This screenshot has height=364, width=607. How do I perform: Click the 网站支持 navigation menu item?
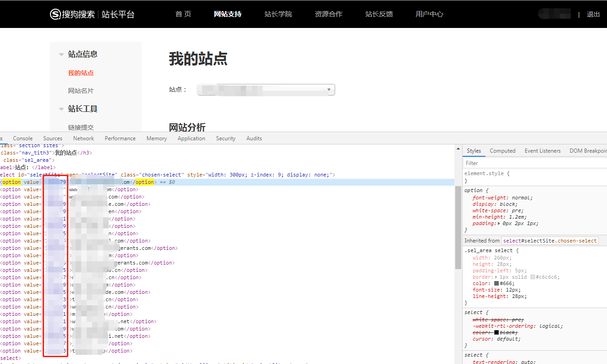click(227, 14)
